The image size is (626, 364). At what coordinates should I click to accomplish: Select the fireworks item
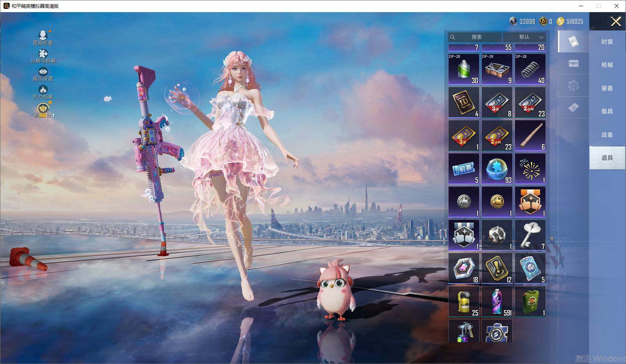pos(530,169)
